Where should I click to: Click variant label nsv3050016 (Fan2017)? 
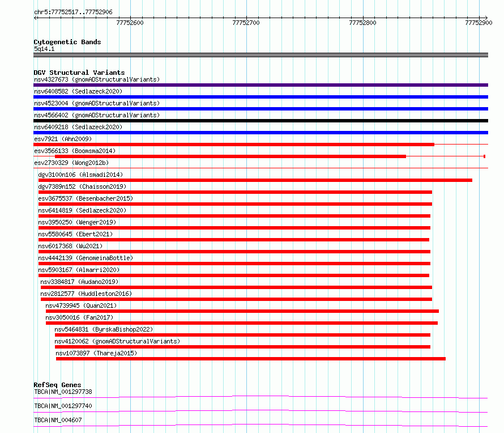(x=79, y=317)
